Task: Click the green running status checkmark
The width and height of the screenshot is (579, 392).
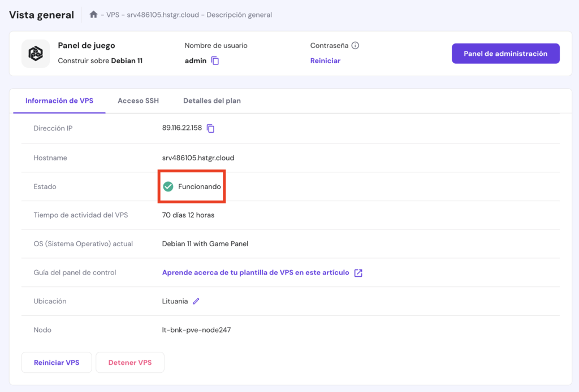Action: tap(168, 186)
